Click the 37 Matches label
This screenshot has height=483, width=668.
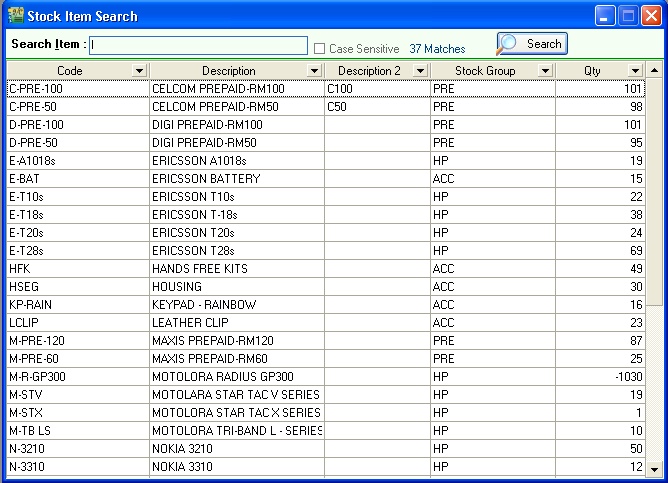[x=437, y=49]
